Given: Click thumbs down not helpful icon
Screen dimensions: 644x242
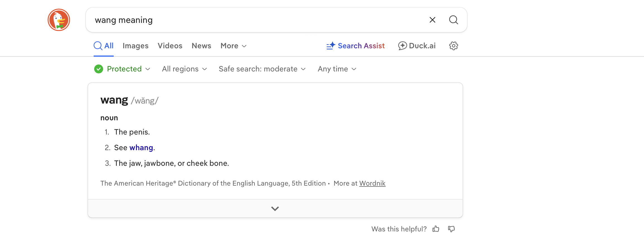Looking at the screenshot, I should [451, 229].
